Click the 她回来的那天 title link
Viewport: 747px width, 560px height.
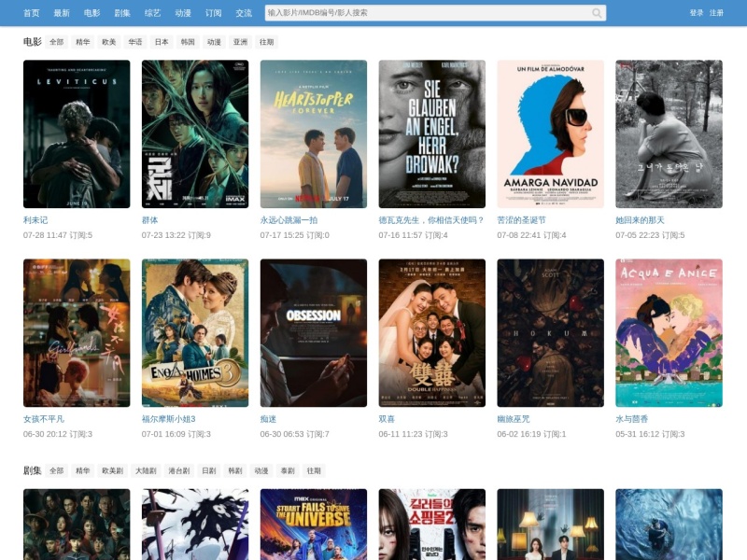(640, 220)
